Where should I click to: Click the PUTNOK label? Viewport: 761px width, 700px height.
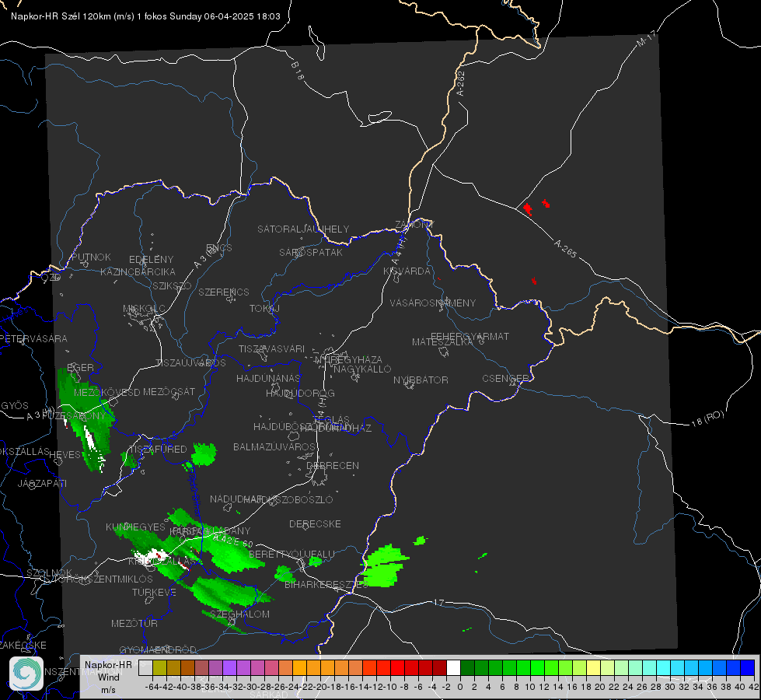[x=92, y=257]
